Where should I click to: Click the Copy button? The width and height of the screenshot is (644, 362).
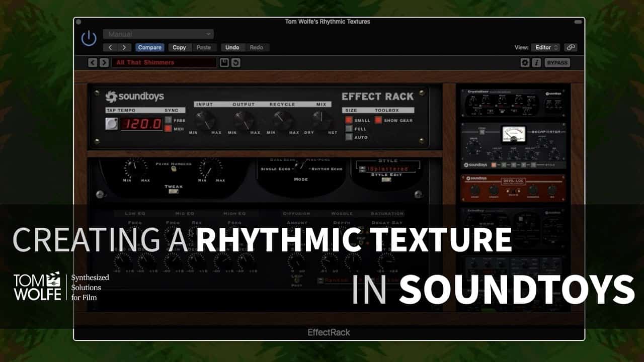click(x=179, y=48)
